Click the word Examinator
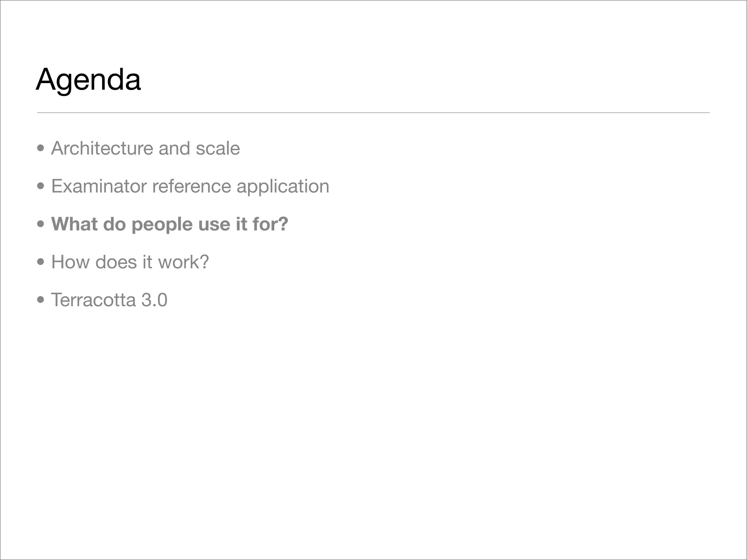This screenshot has width=747, height=560. (x=99, y=186)
